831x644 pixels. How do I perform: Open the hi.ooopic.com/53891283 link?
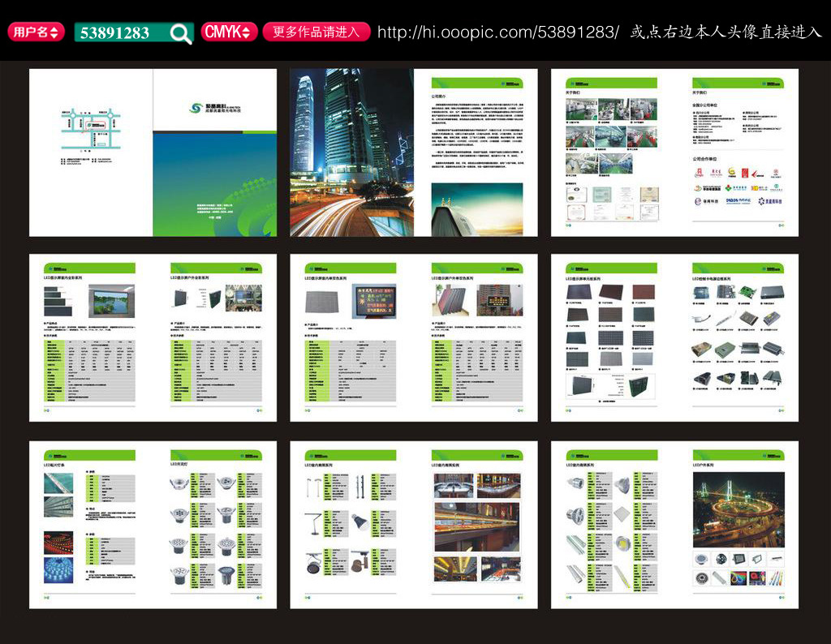point(497,32)
